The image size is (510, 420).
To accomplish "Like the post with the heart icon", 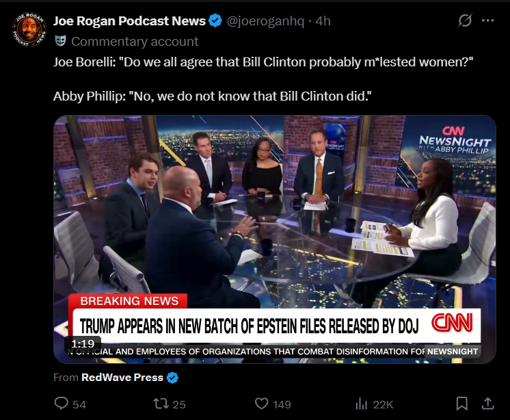I will [x=262, y=404].
